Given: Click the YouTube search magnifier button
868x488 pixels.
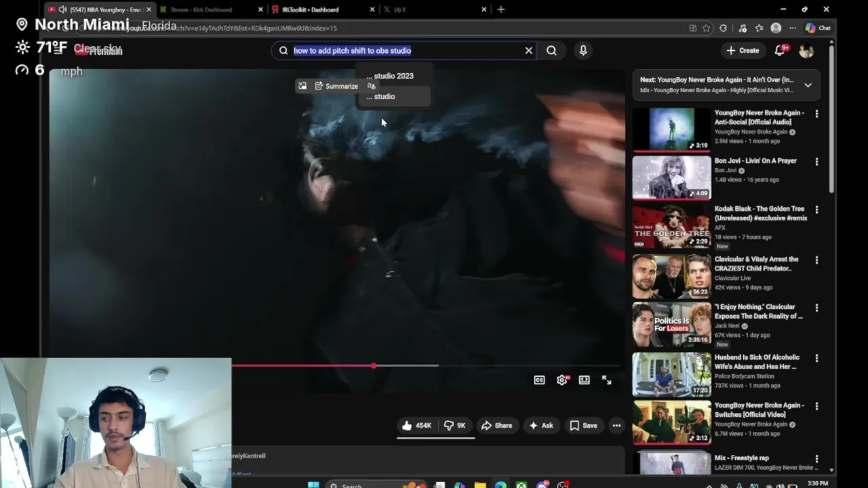Looking at the screenshot, I should [x=551, y=50].
